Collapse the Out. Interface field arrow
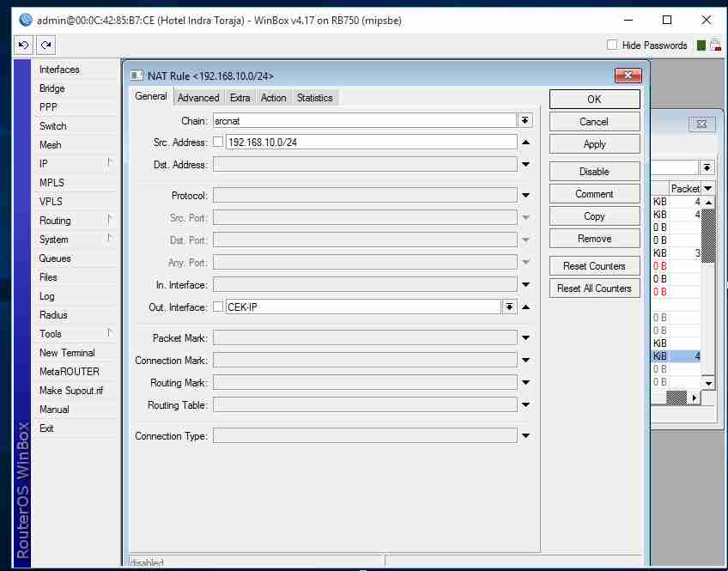 pyautogui.click(x=525, y=307)
